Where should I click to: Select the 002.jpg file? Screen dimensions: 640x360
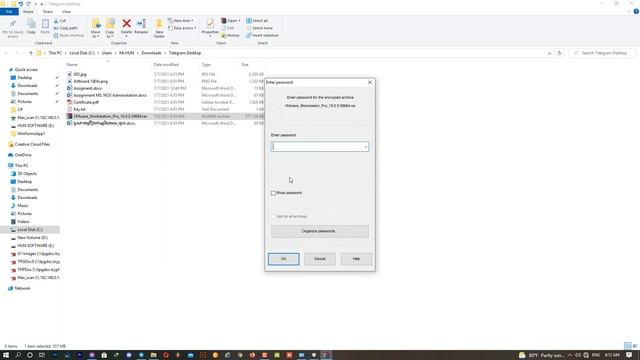click(x=80, y=74)
